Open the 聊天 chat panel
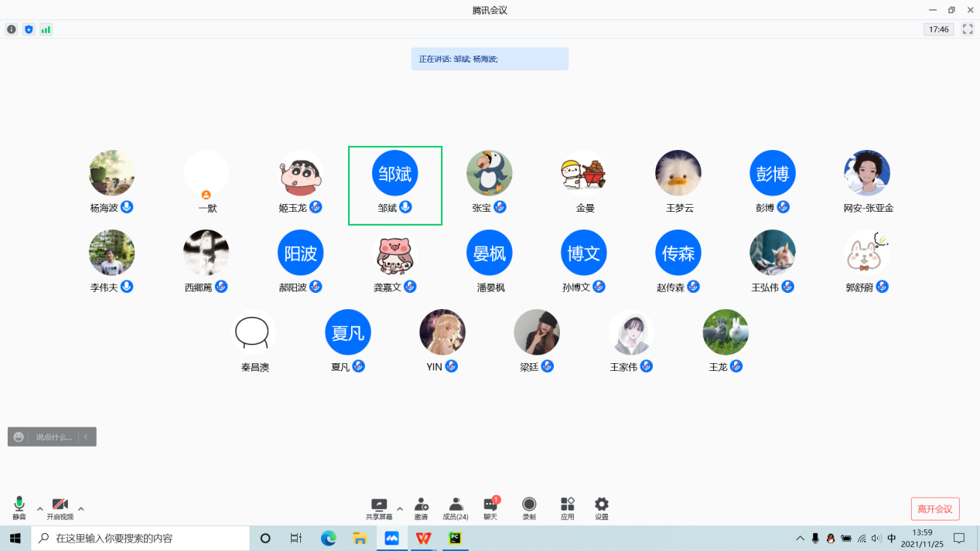980x551 pixels. click(490, 508)
